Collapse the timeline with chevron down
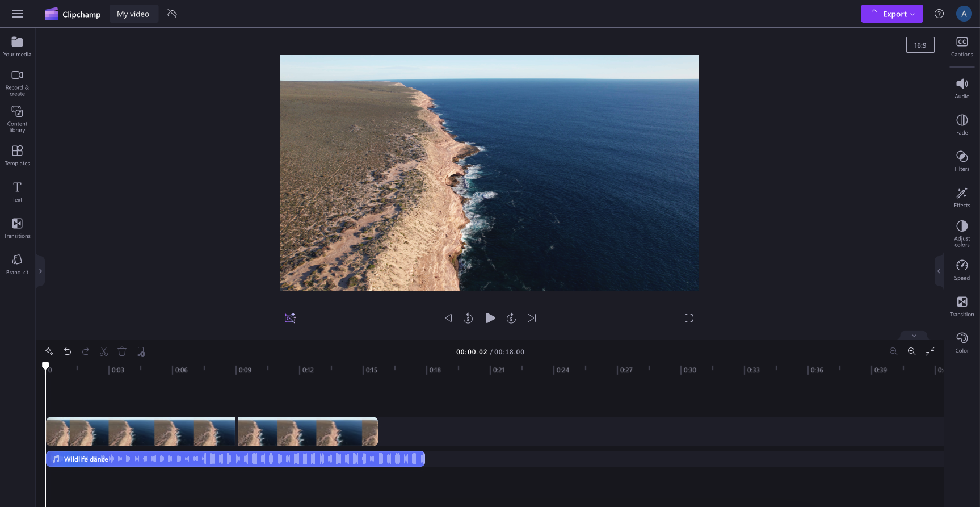980x507 pixels. [914, 336]
